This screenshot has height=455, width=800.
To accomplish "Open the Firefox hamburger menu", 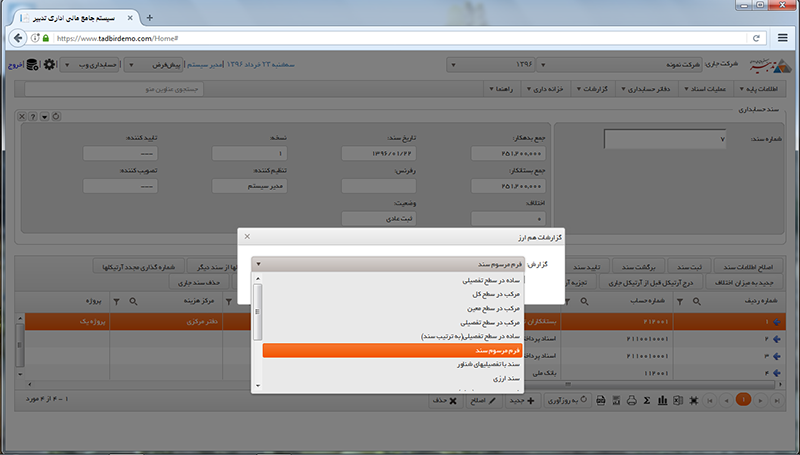I will [x=783, y=38].
